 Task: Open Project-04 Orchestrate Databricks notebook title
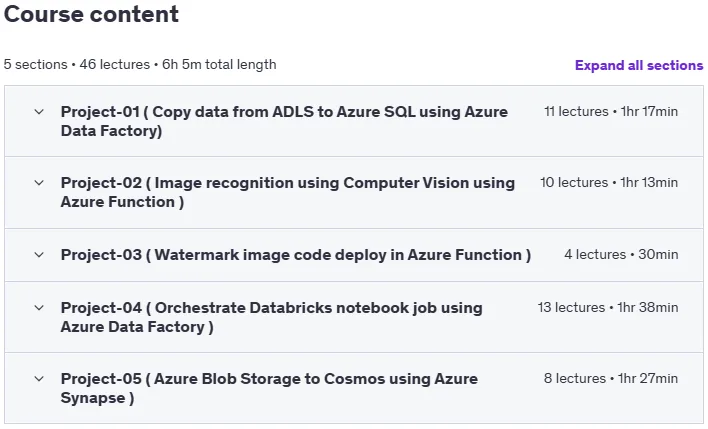click(271, 317)
